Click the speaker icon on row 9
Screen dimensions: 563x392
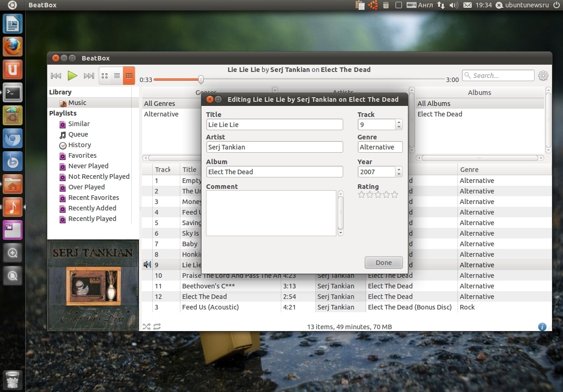point(147,265)
